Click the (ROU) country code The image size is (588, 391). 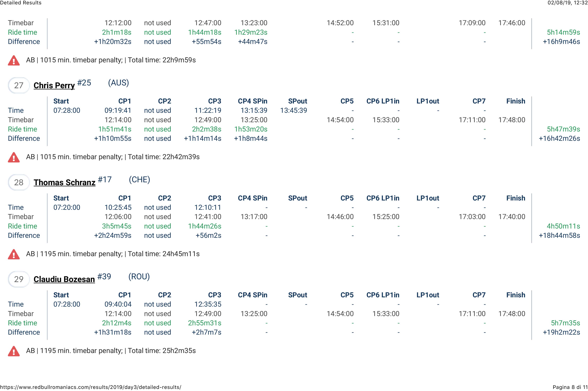[x=139, y=276]
